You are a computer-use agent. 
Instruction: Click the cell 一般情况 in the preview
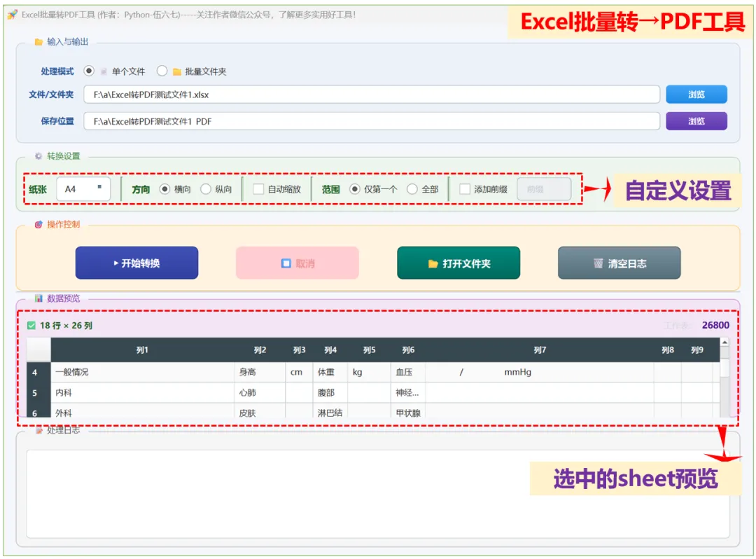click(x=142, y=373)
